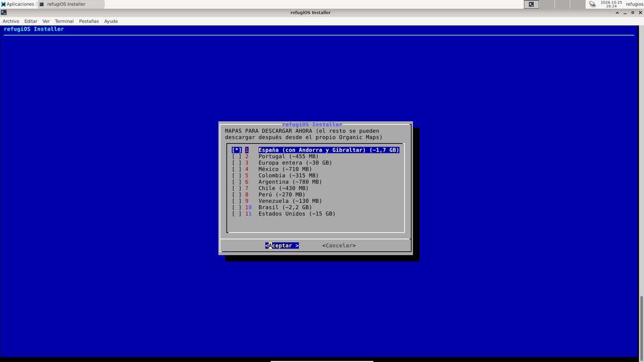Screen dimensions: 644x362
Task: Enable the Argentina map checkbox
Action: coord(237,182)
